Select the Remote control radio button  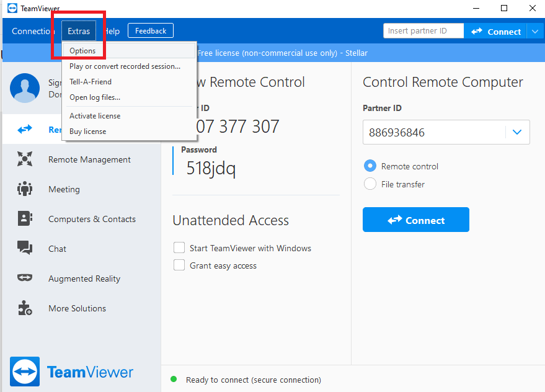(x=370, y=166)
